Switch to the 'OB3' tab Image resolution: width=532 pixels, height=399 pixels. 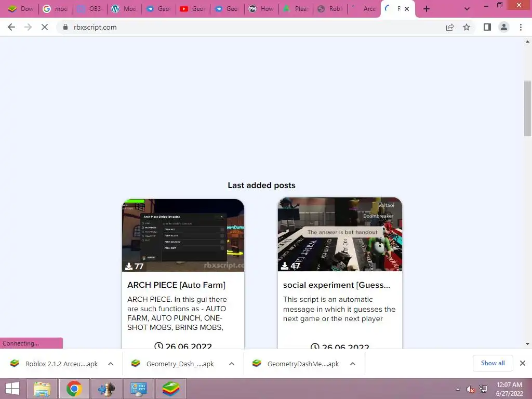click(89, 9)
